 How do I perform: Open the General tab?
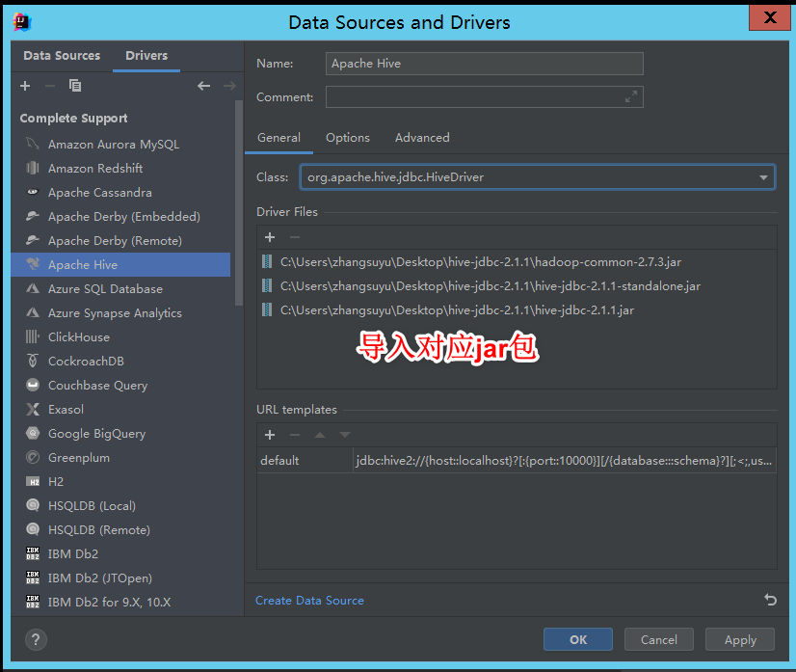point(279,138)
